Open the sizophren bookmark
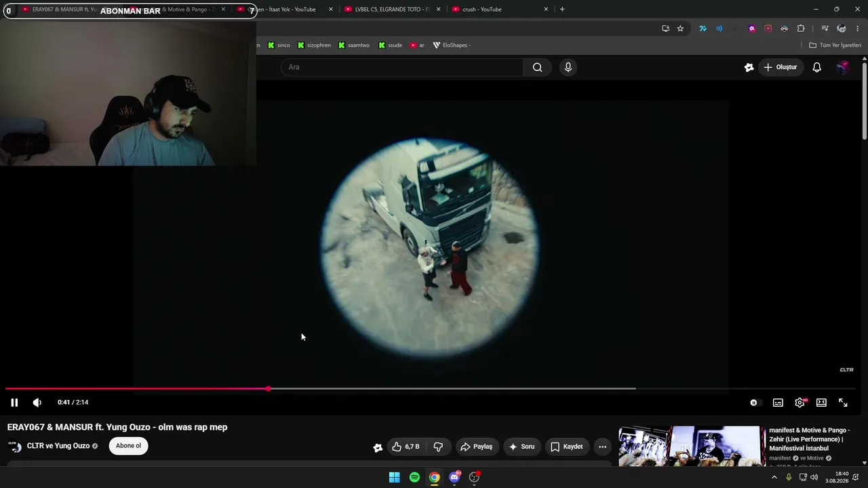Viewport: 868px width, 488px height. 315,45
